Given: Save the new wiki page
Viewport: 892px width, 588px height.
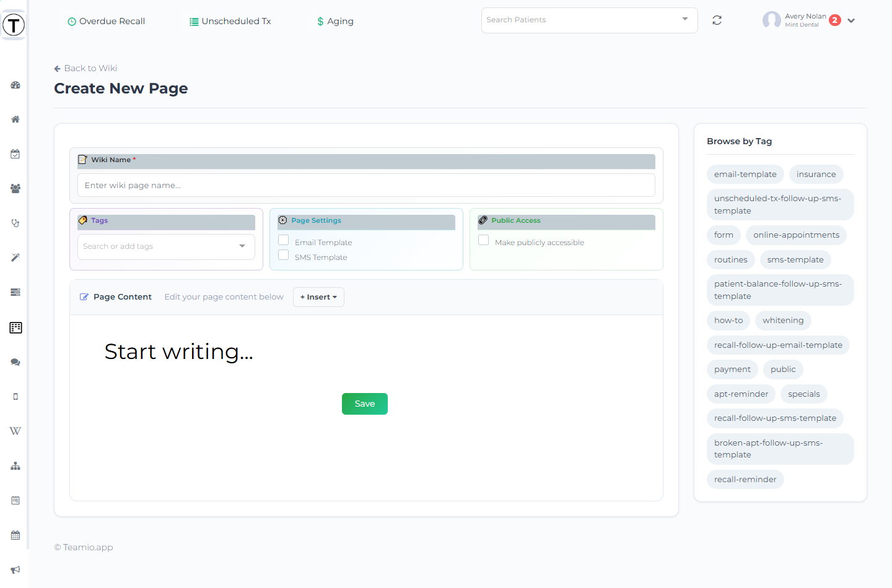Looking at the screenshot, I should point(365,404).
